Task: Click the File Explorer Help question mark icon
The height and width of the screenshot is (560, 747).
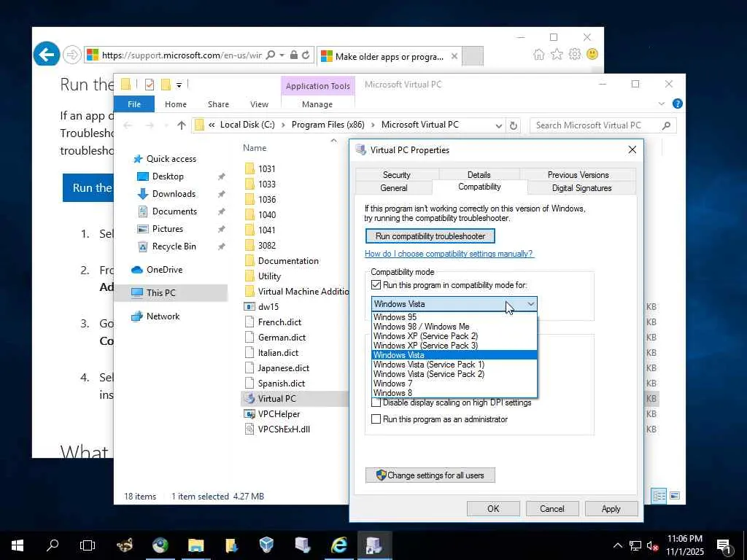Action: click(677, 104)
